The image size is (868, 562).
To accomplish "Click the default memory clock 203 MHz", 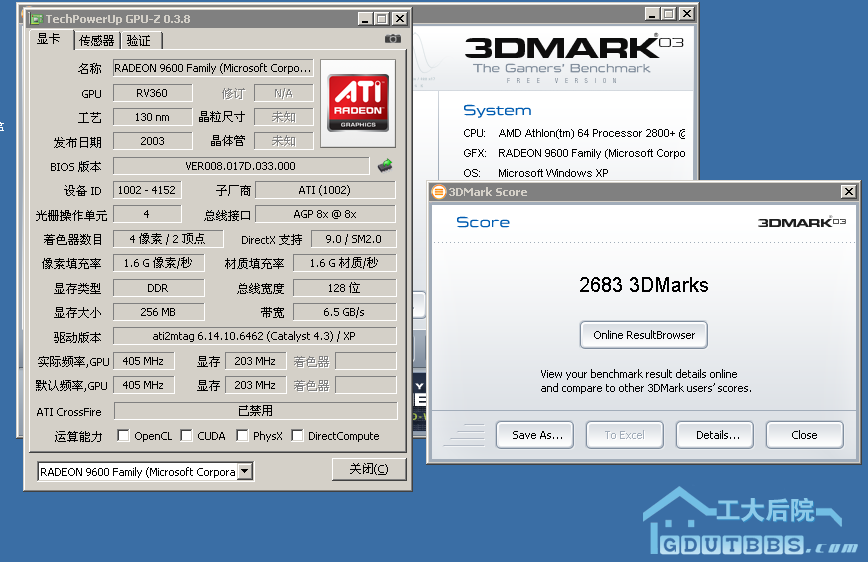I will (x=255, y=385).
